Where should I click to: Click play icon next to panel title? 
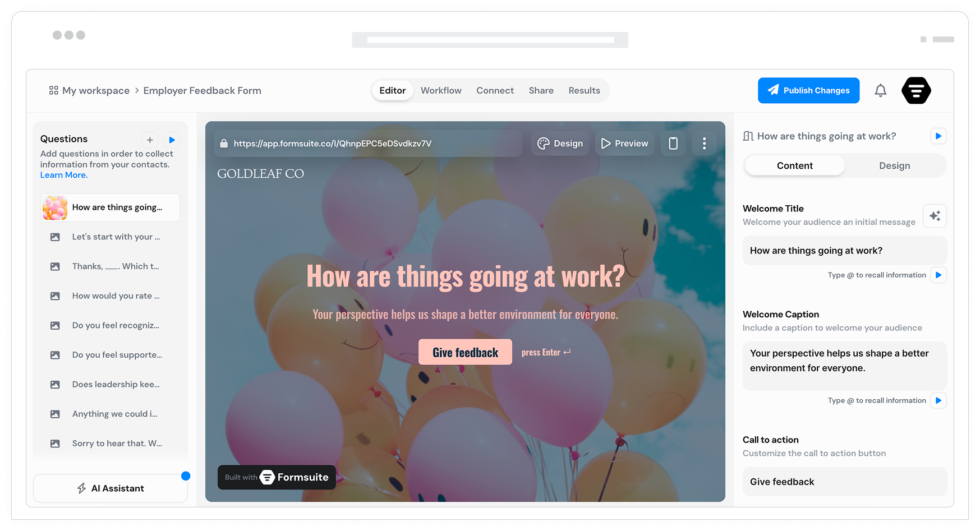click(938, 136)
